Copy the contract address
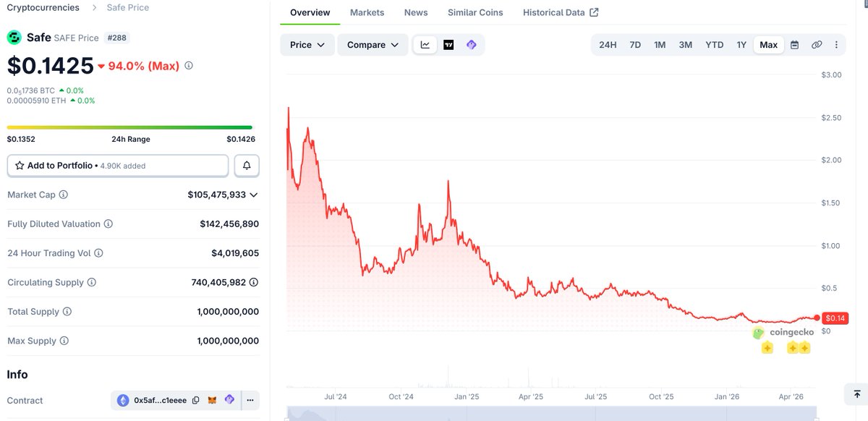 coord(195,400)
